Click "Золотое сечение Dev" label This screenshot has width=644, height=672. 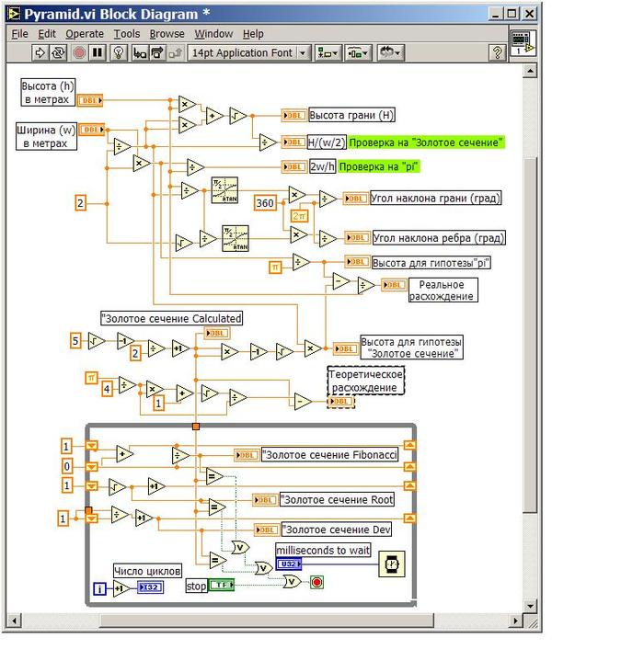tap(337, 530)
